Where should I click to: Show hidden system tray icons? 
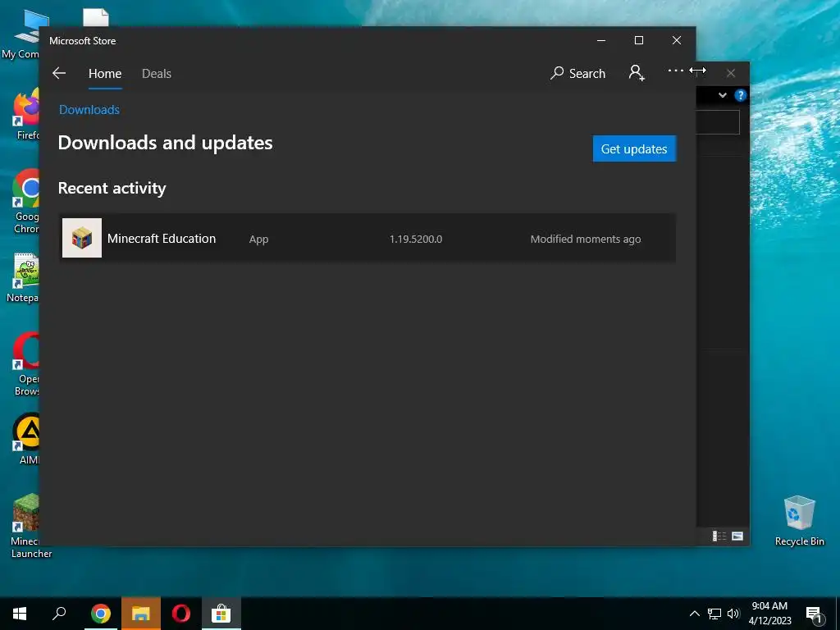[x=694, y=614]
